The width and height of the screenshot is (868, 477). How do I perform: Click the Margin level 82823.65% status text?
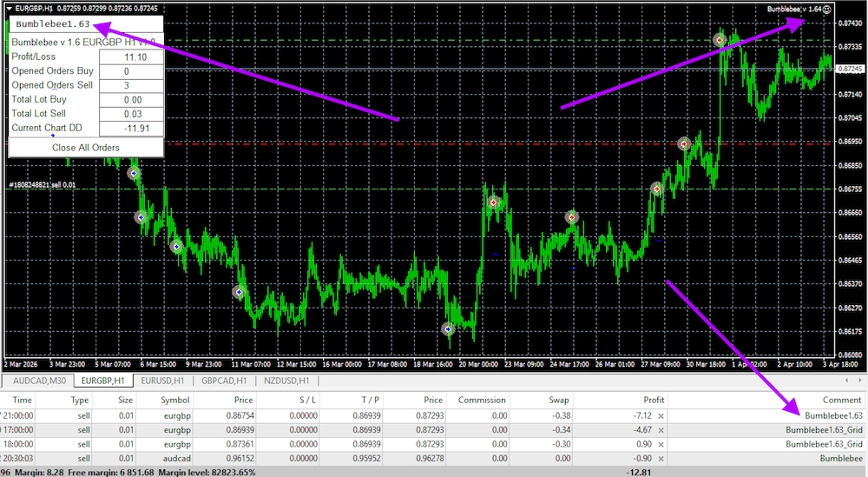pos(207,473)
